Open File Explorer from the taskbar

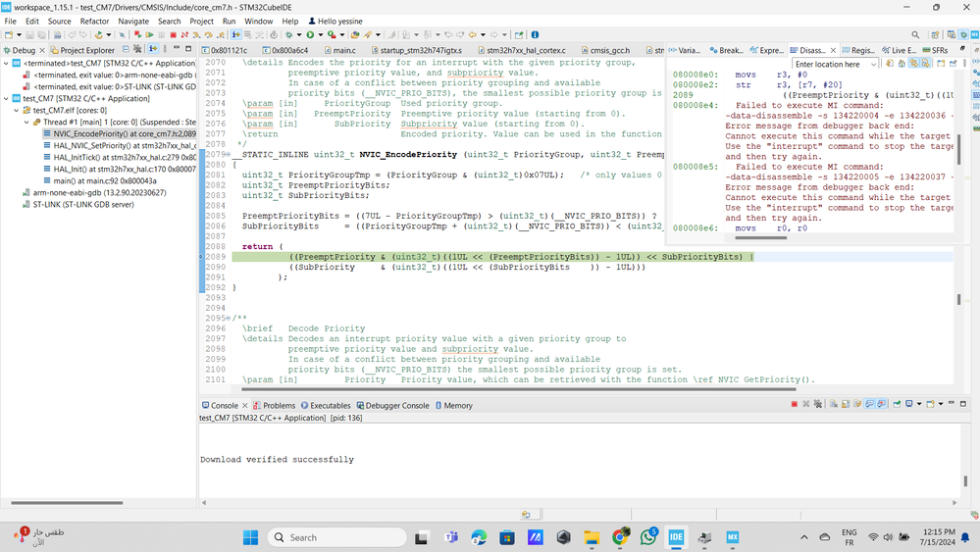point(592,537)
